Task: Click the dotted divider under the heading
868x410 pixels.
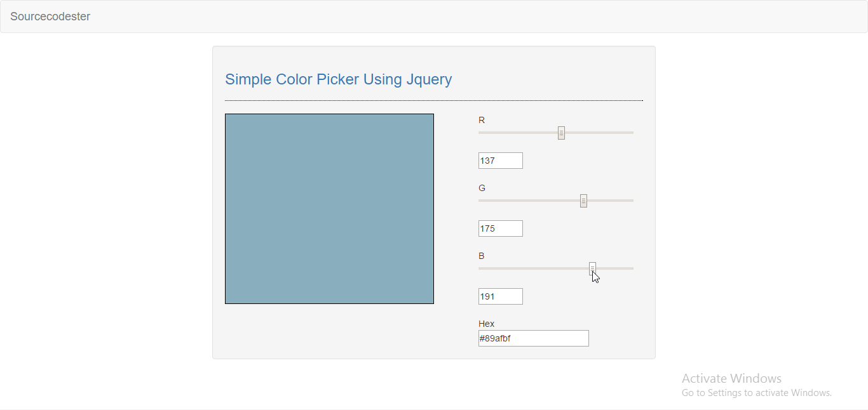Action: click(x=434, y=100)
